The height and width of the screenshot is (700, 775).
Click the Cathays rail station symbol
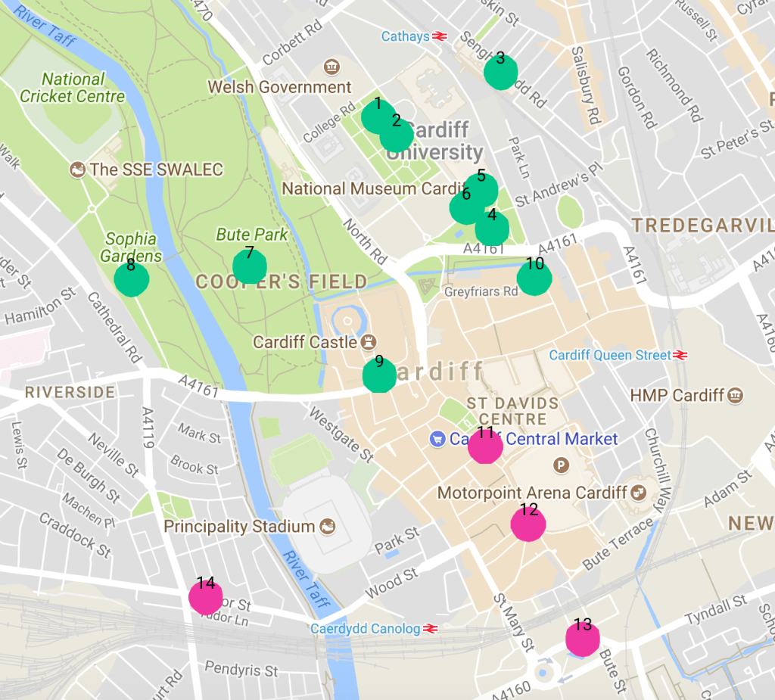pos(440,36)
